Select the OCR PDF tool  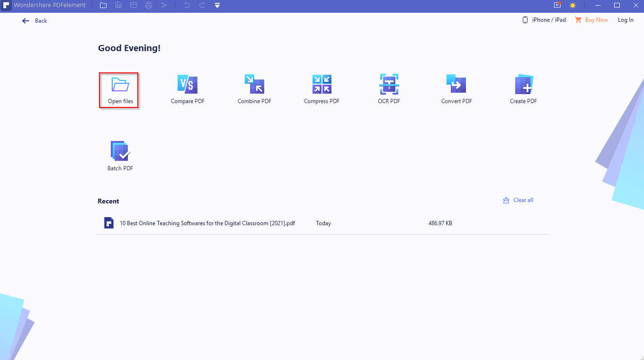(x=389, y=90)
